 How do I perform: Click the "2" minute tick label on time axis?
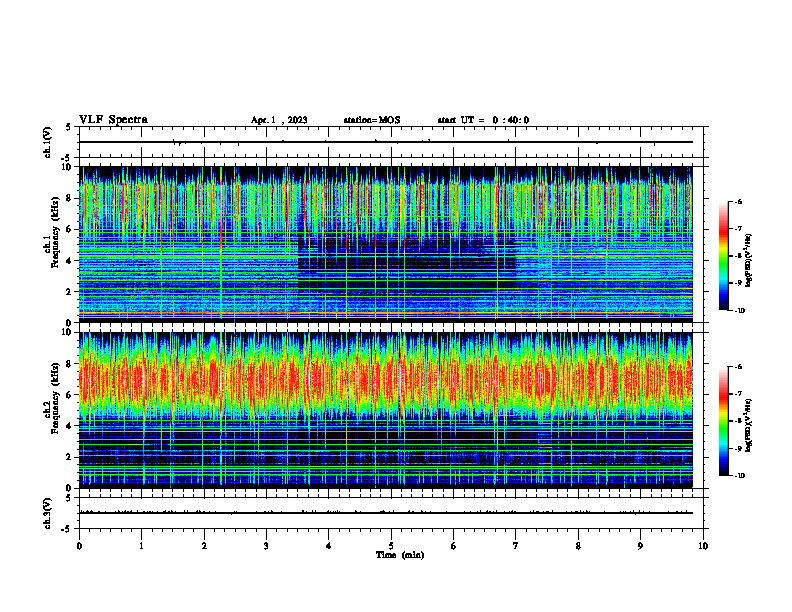coord(204,546)
